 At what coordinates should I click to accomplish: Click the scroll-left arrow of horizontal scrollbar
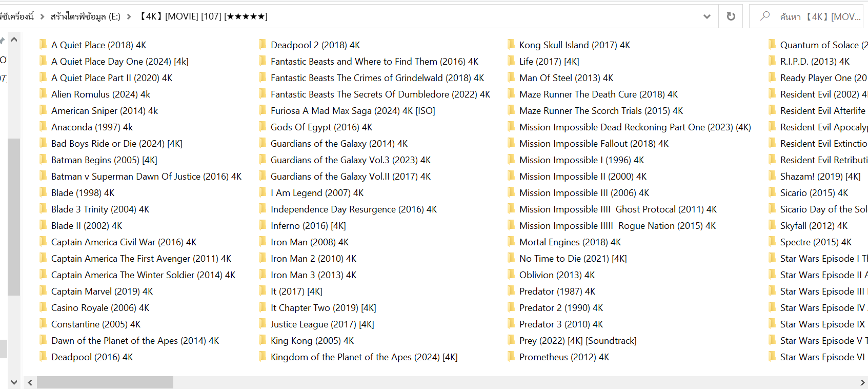click(x=30, y=382)
